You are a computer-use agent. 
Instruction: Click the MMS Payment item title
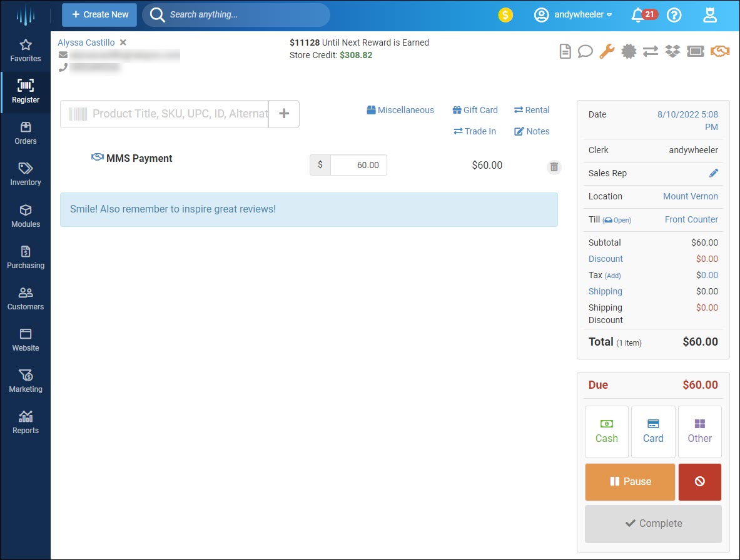[x=139, y=158]
